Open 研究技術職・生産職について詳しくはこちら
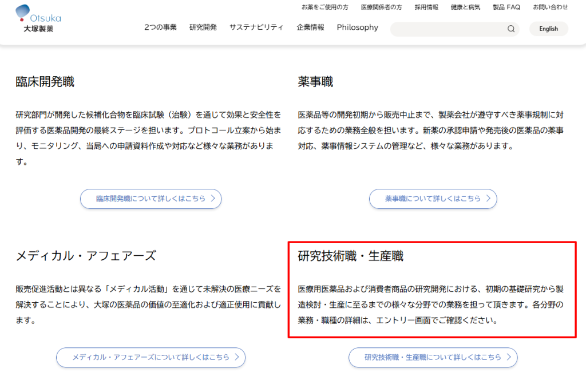The height and width of the screenshot is (392, 586). pos(433,357)
